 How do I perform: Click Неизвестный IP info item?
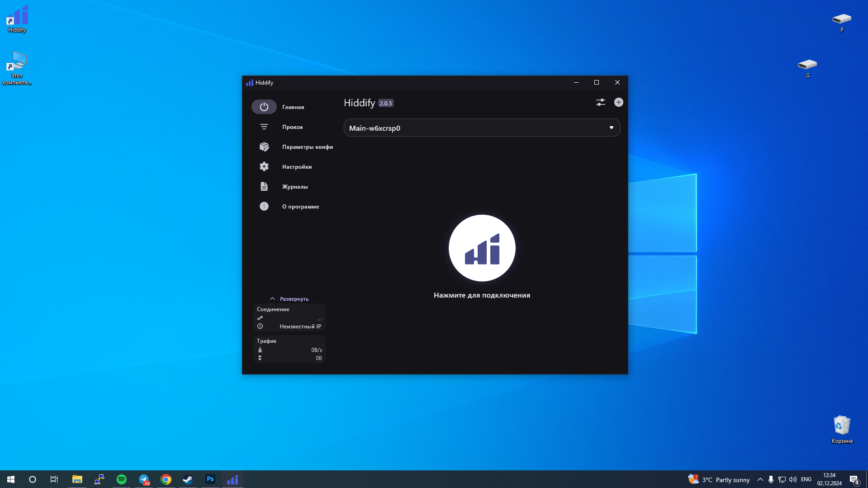289,327
